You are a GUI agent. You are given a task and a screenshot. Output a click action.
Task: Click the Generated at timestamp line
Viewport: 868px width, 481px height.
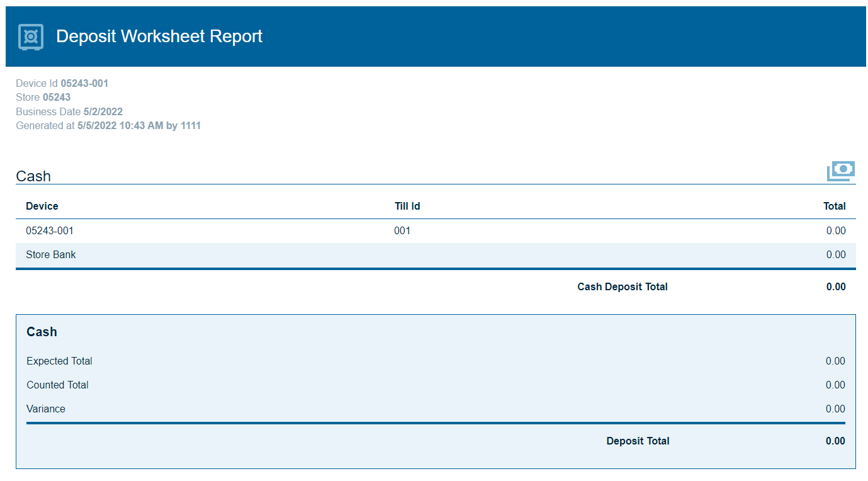pyautogui.click(x=108, y=126)
